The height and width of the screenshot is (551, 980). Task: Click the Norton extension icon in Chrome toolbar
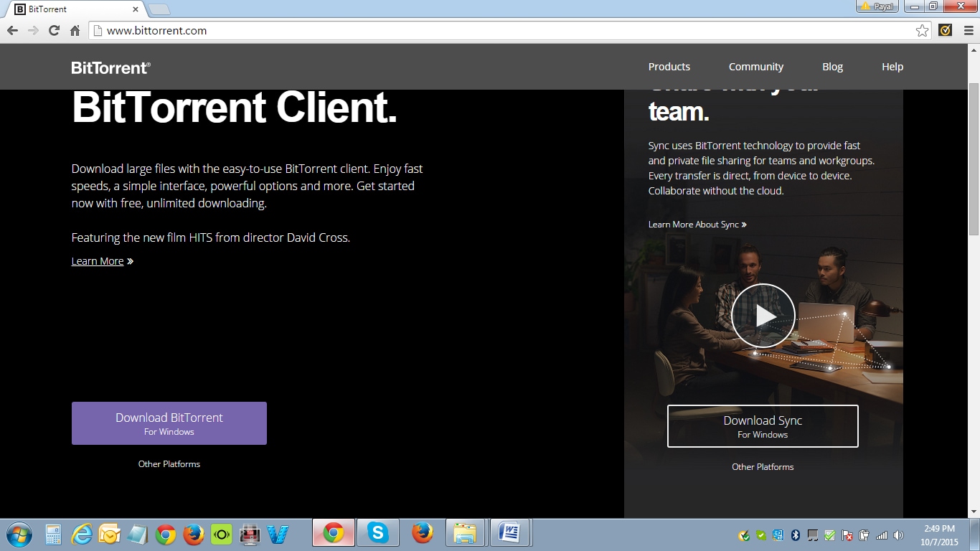click(x=946, y=31)
